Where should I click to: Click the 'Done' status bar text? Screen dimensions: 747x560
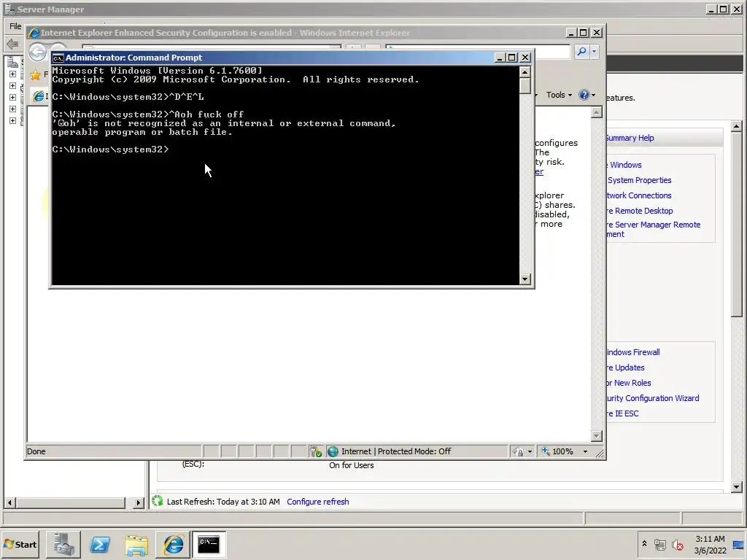pyautogui.click(x=36, y=451)
